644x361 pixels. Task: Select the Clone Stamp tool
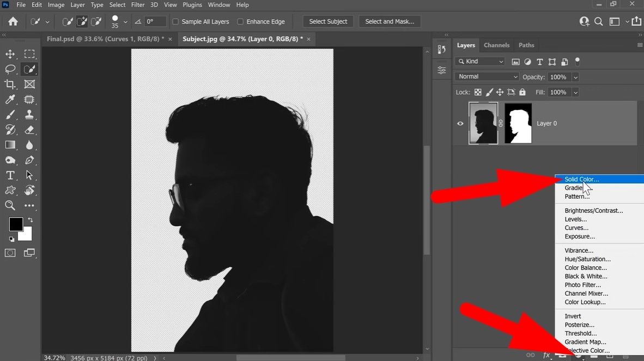[x=29, y=114]
